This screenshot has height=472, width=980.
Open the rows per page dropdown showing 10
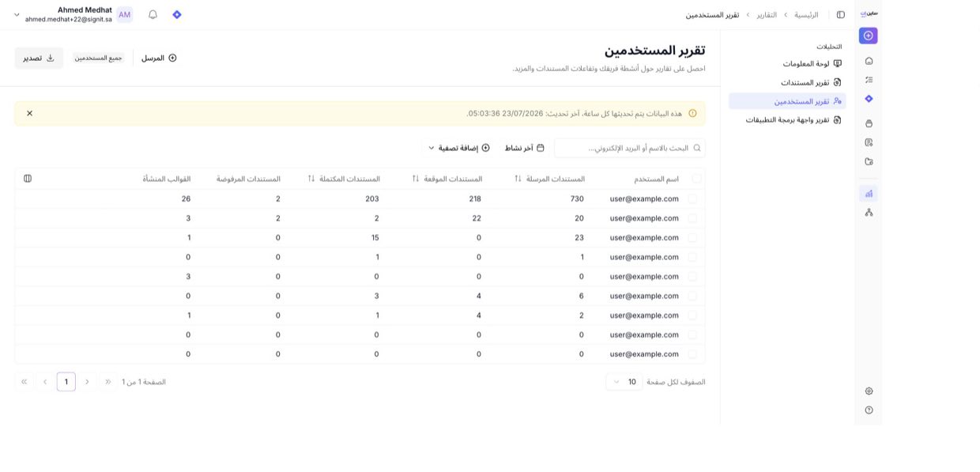624,382
